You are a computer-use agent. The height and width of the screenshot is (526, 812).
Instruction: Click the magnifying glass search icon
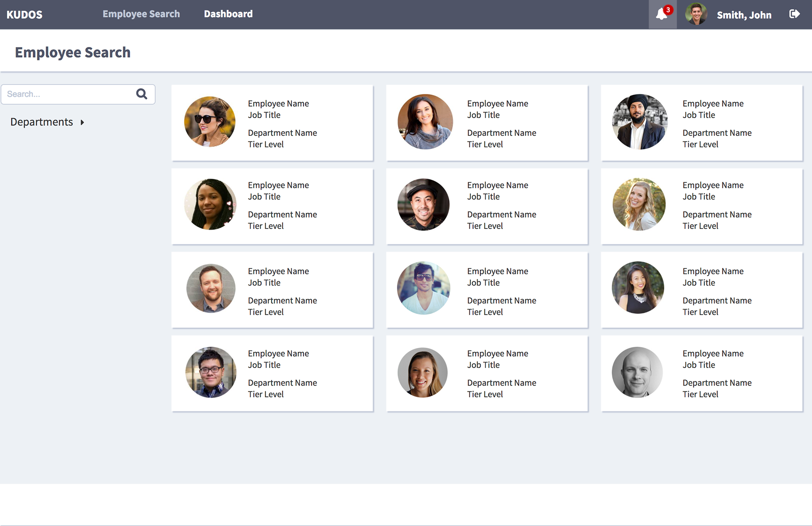pyautogui.click(x=142, y=94)
